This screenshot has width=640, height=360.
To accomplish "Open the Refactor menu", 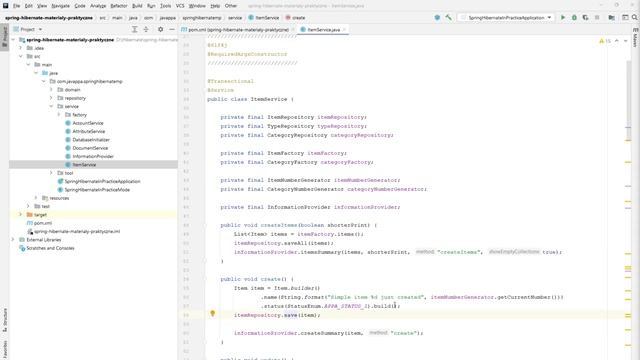I will pos(119,6).
